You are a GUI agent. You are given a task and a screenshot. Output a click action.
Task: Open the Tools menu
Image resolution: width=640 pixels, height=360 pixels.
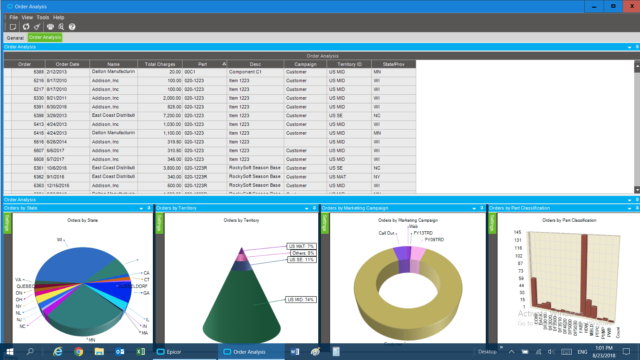point(42,18)
